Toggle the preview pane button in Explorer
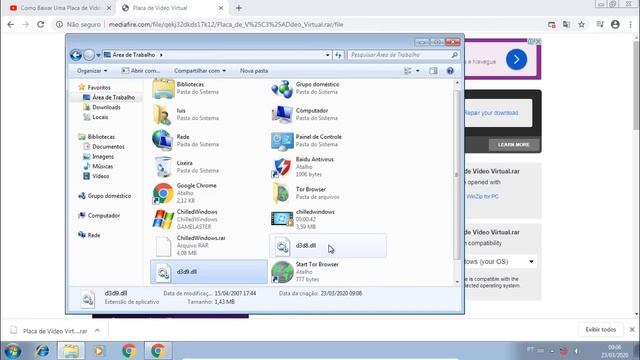Image resolution: width=640 pixels, height=360 pixels. pyautogui.click(x=433, y=71)
